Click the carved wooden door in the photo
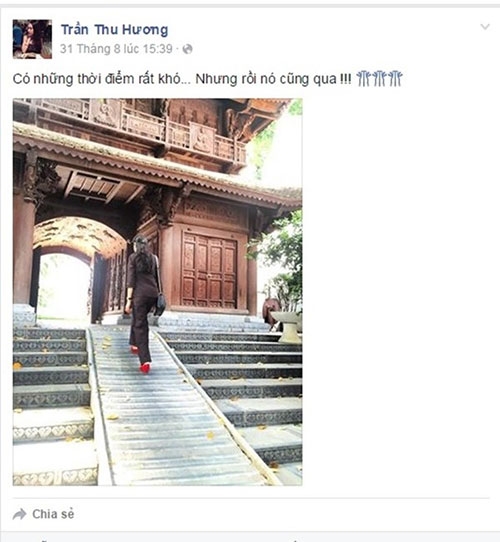The width and height of the screenshot is (500, 542). [x=209, y=271]
